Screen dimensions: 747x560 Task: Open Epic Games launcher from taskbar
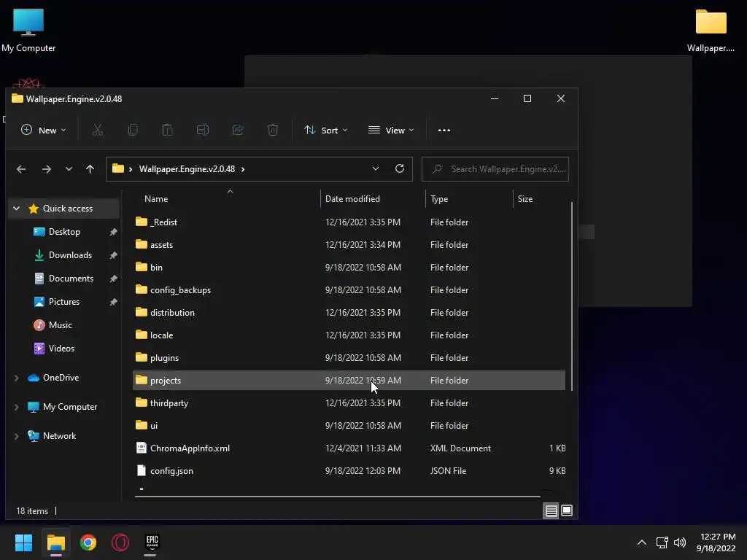point(152,542)
